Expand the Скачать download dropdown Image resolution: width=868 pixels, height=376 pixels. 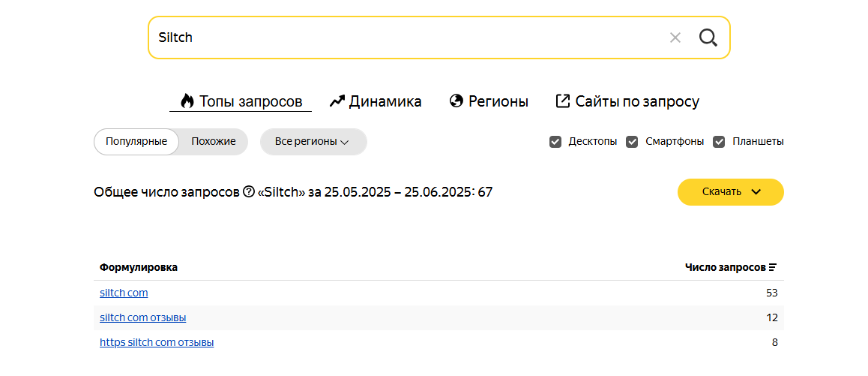[731, 192]
